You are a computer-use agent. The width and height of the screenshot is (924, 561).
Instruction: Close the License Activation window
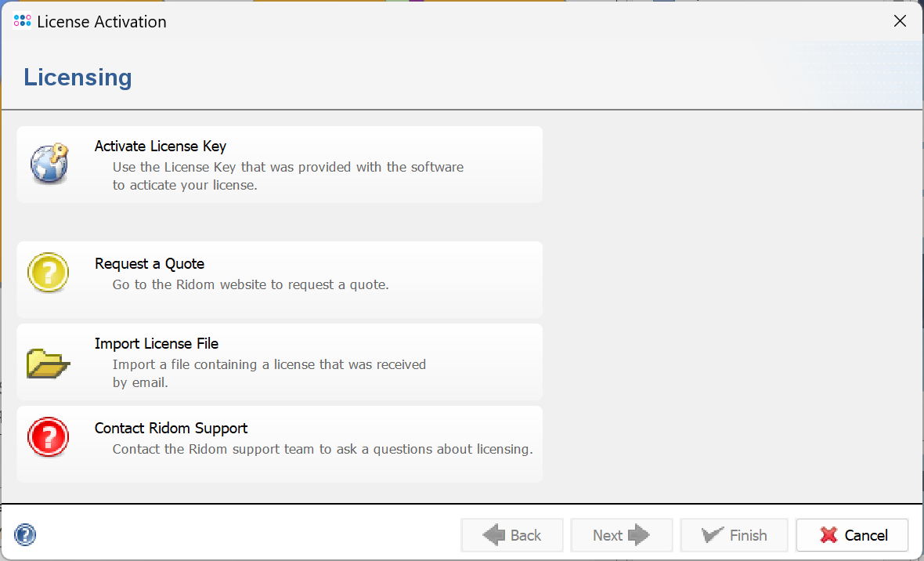tap(900, 21)
